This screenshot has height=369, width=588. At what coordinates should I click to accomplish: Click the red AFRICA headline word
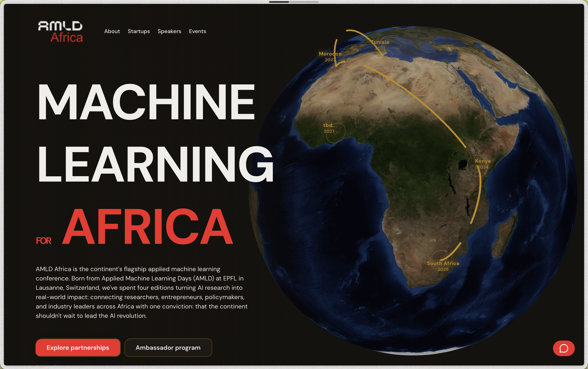(x=148, y=226)
